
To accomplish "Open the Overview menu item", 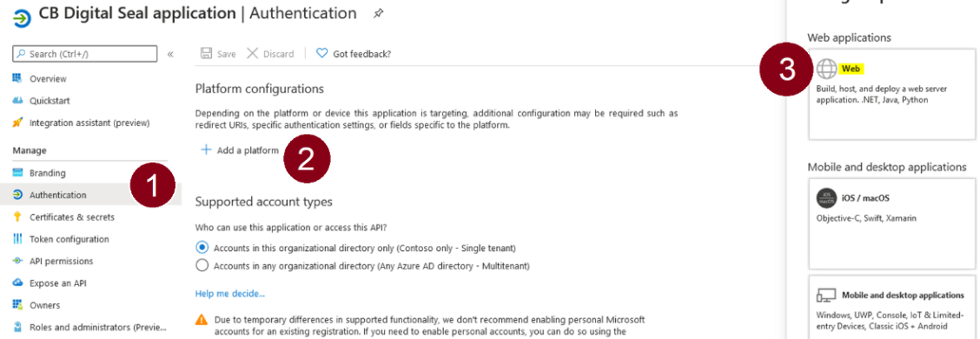I will point(48,79).
